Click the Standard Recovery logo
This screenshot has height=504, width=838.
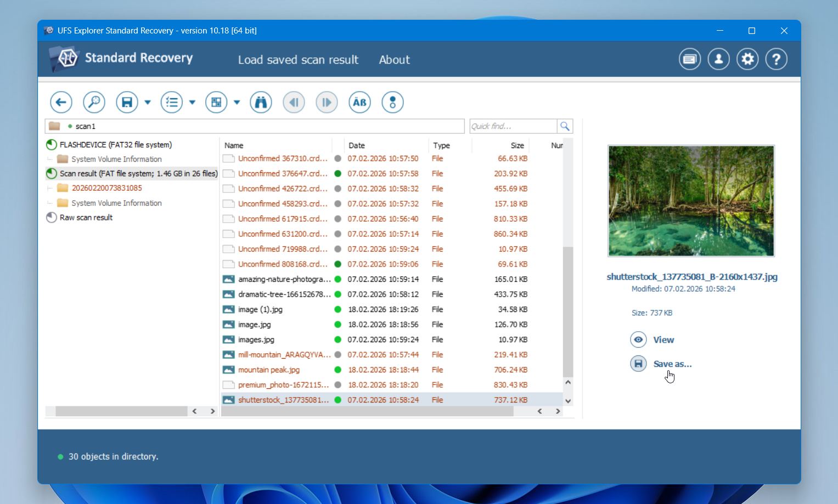pyautogui.click(x=121, y=58)
